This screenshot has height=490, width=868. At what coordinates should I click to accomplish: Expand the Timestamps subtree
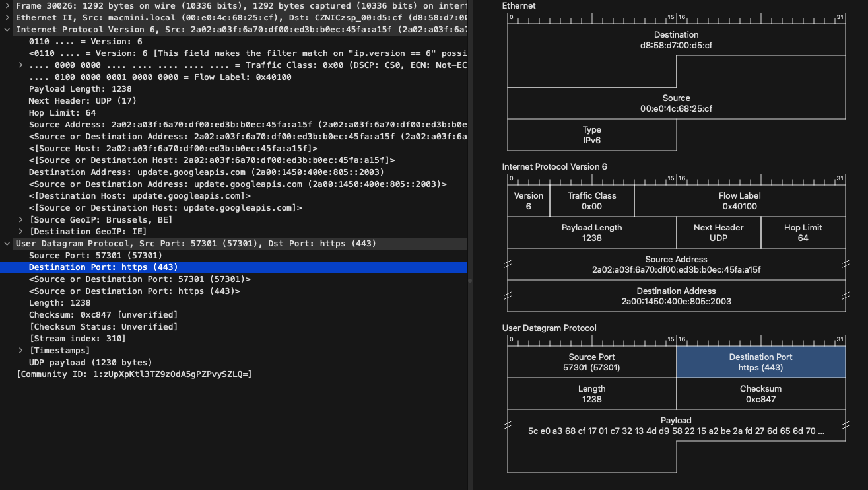[20, 350]
